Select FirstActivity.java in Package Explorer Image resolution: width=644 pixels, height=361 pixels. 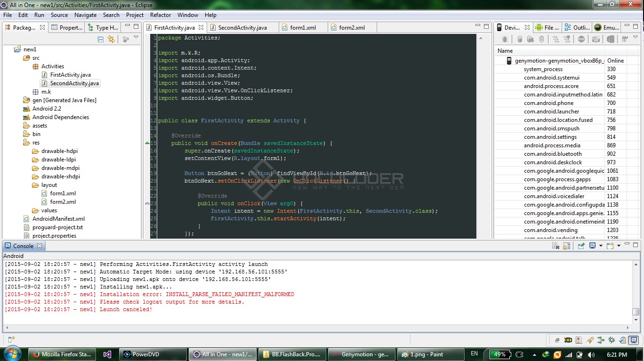click(x=70, y=75)
